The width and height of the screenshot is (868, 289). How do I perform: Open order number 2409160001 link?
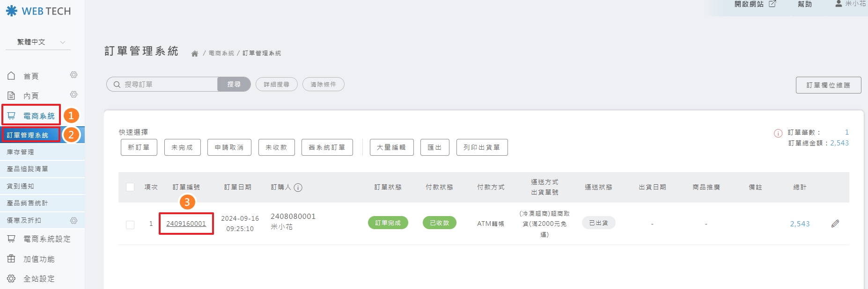point(186,224)
